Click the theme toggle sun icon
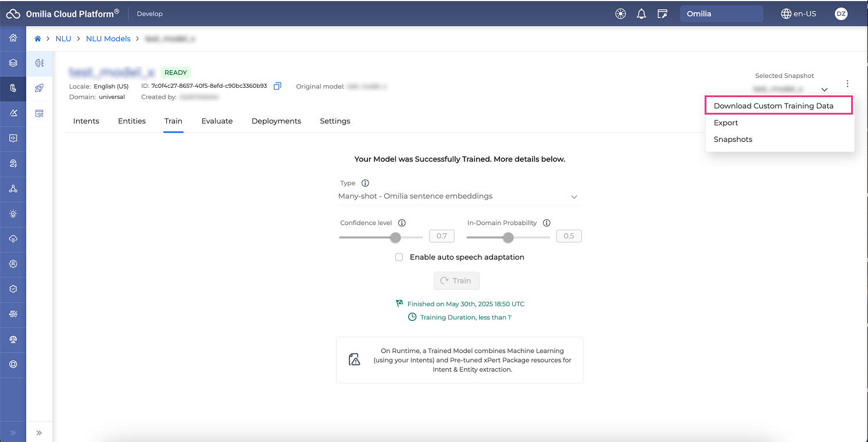Image resolution: width=868 pixels, height=442 pixels. click(620, 14)
